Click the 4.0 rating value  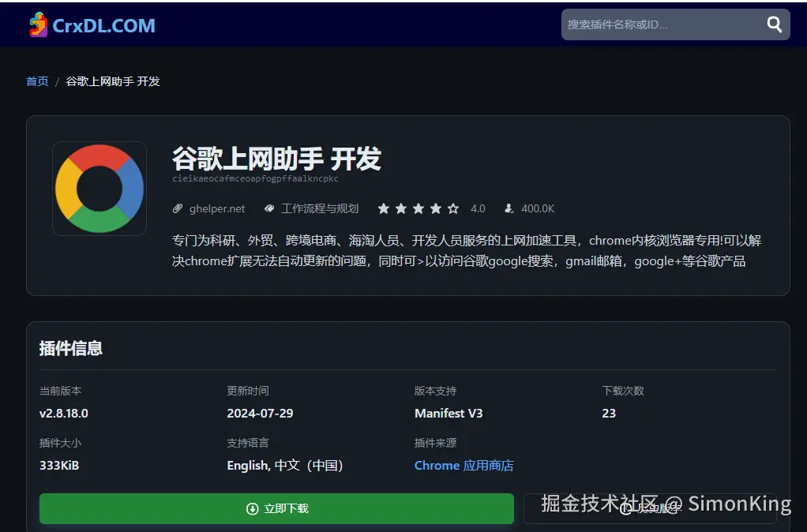point(478,208)
